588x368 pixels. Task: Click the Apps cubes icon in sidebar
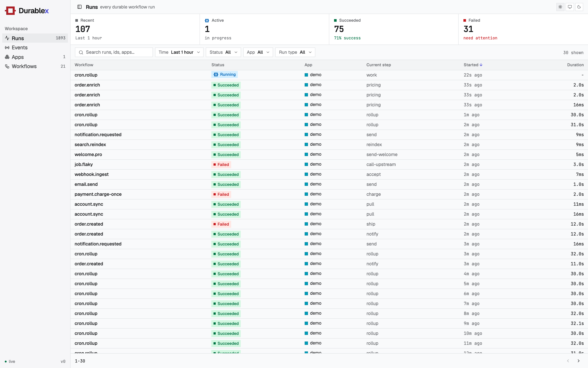pyautogui.click(x=7, y=57)
